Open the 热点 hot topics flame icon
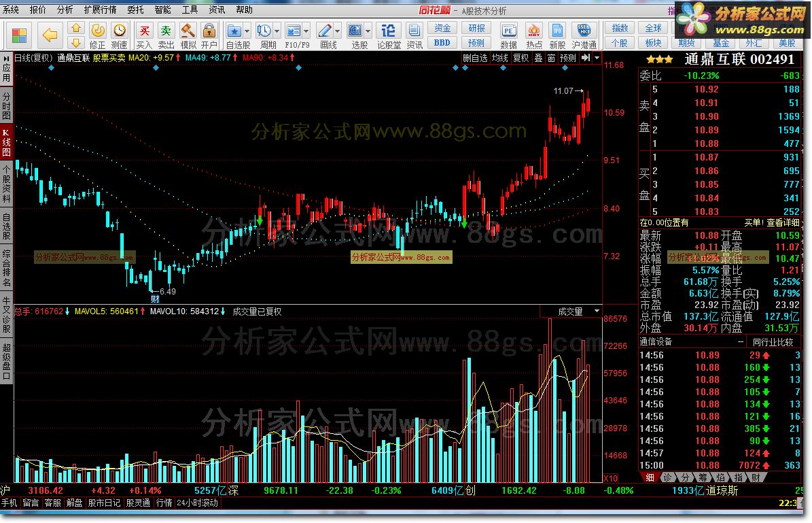This screenshot has height=523, width=812. click(534, 36)
